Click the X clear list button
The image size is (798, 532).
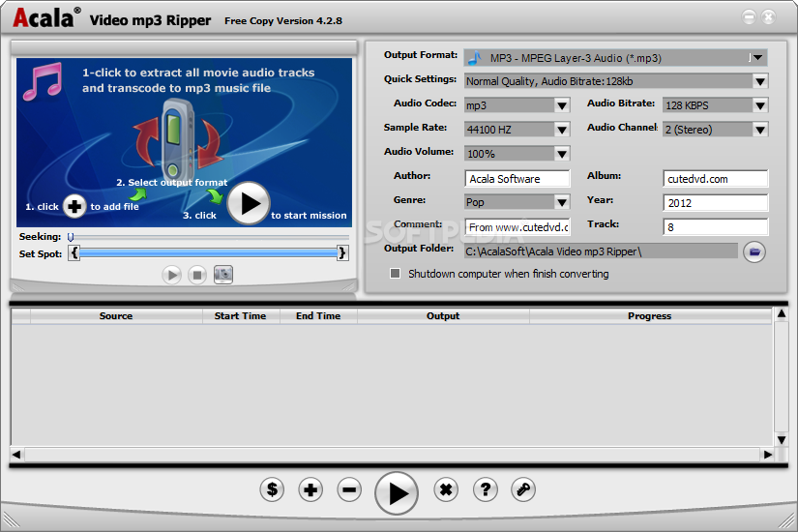(446, 489)
